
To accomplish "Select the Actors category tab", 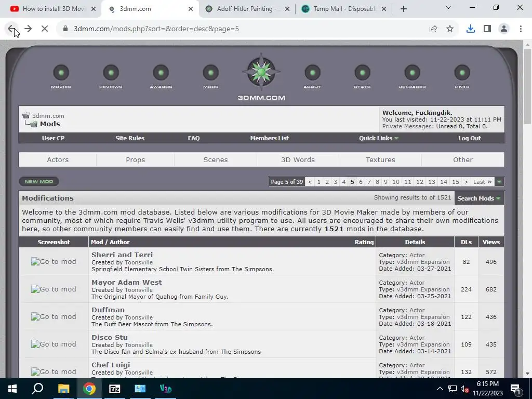I will click(58, 160).
